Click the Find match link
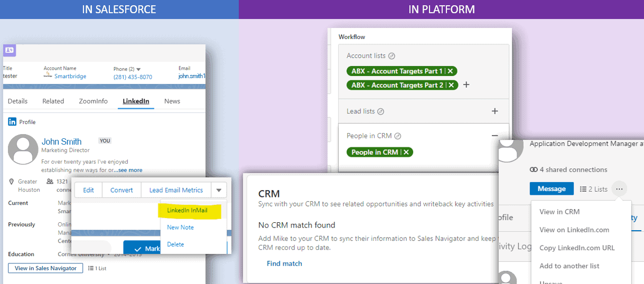644x284 pixels. pos(284,263)
